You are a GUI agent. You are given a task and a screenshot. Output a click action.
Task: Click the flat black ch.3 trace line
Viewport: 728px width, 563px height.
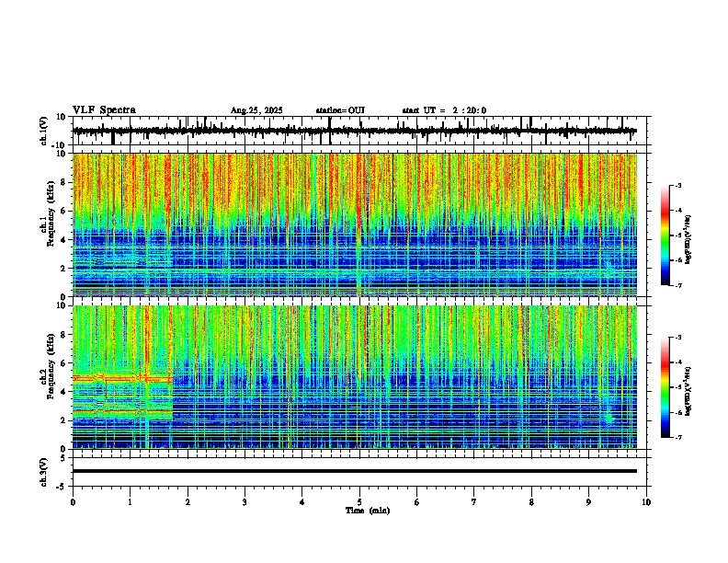click(354, 471)
